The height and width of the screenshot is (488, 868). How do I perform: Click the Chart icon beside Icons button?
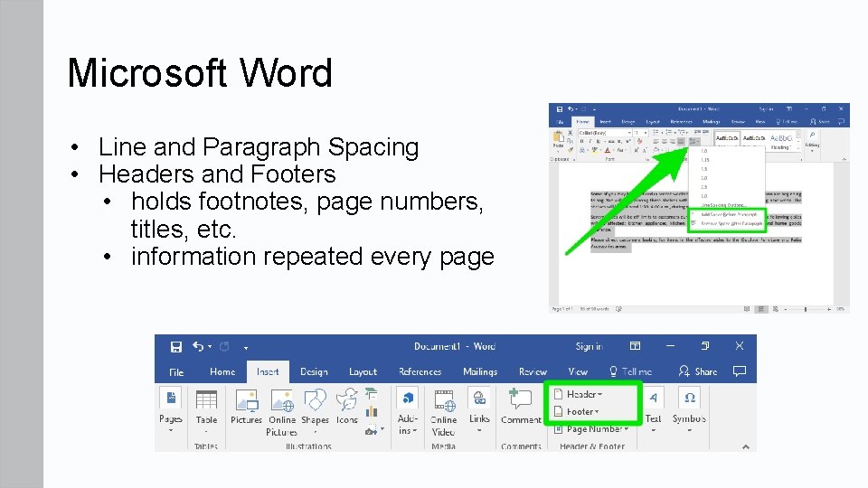[x=372, y=411]
